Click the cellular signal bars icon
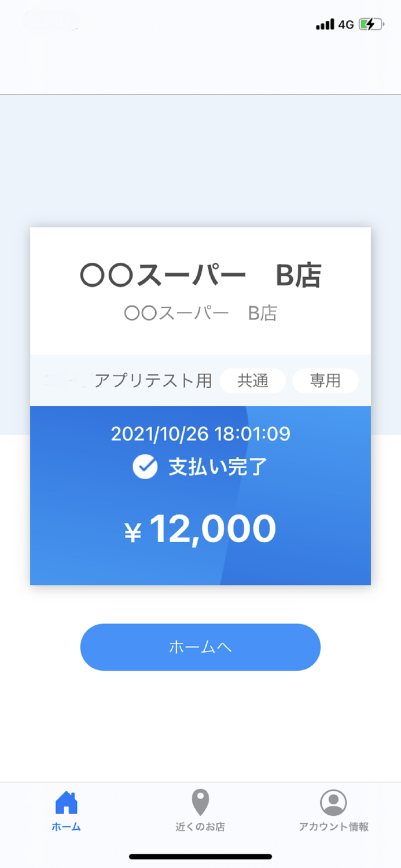This screenshot has width=401, height=868. 325,24
